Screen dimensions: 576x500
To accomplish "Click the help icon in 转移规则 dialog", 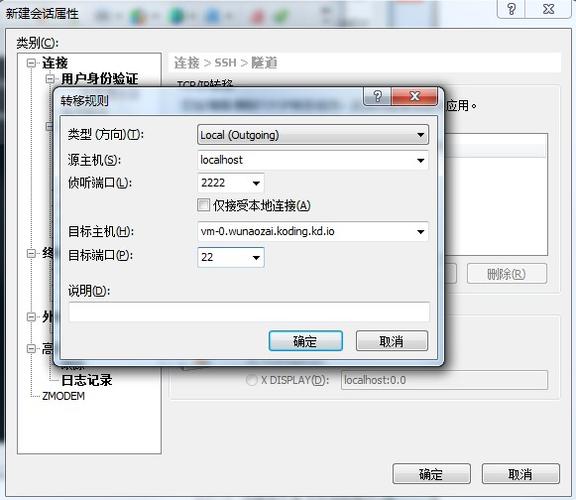I will click(x=377, y=96).
